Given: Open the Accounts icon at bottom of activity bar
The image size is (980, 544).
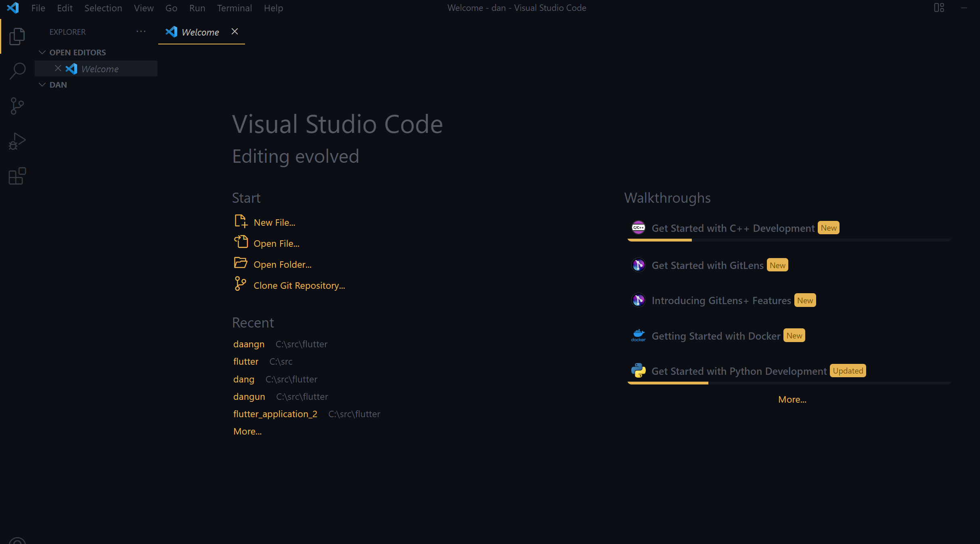Looking at the screenshot, I should pyautogui.click(x=17, y=541).
